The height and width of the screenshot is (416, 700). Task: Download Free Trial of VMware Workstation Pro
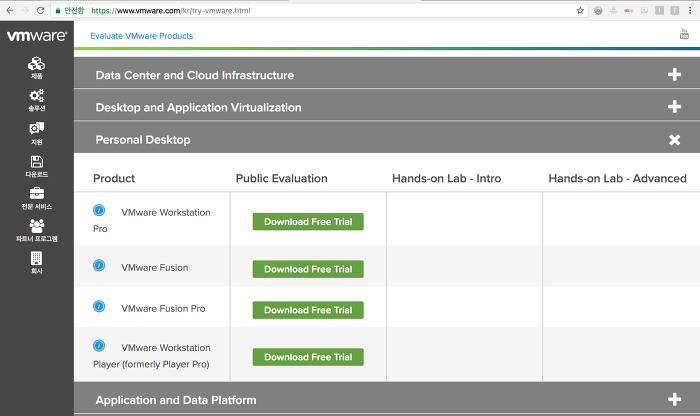tap(308, 222)
